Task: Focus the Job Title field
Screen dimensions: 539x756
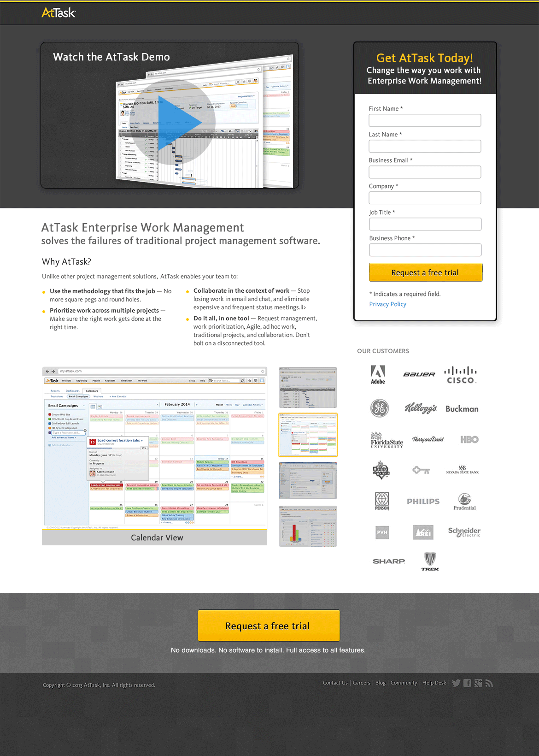Action: click(x=425, y=224)
